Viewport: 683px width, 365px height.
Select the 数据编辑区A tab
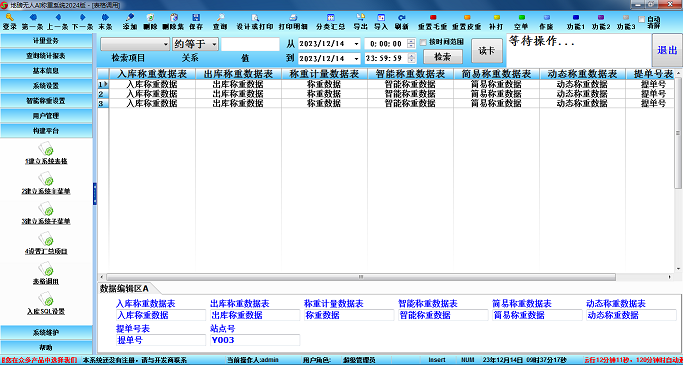[125, 288]
